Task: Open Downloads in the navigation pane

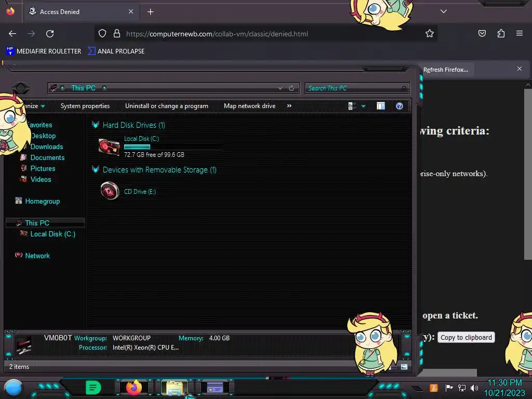Action: pyautogui.click(x=46, y=147)
